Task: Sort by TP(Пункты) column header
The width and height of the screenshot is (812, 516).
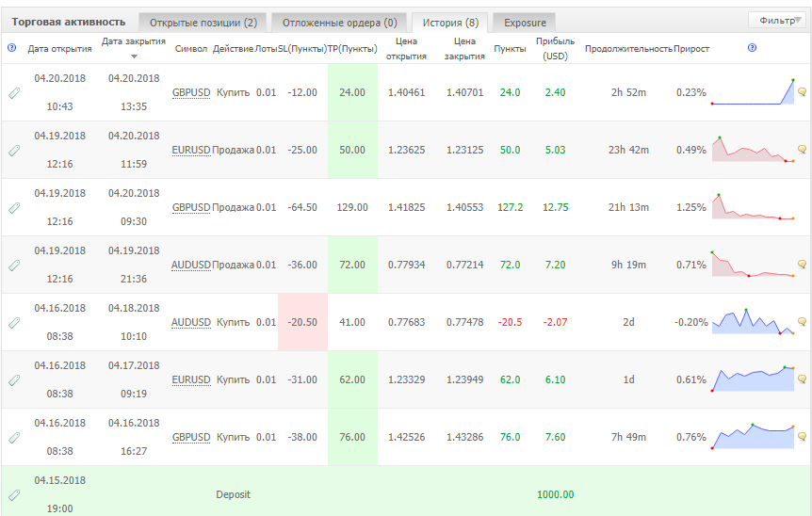Action: (352, 49)
